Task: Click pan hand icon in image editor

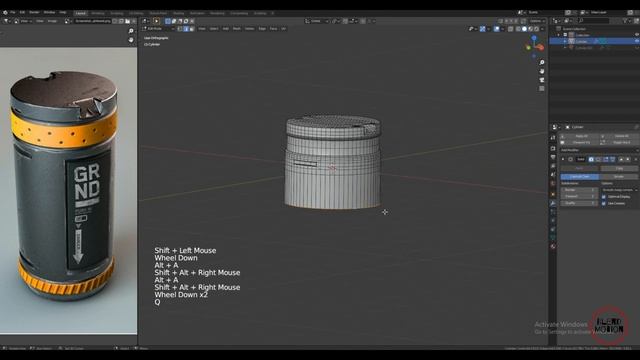Action: tap(131, 40)
